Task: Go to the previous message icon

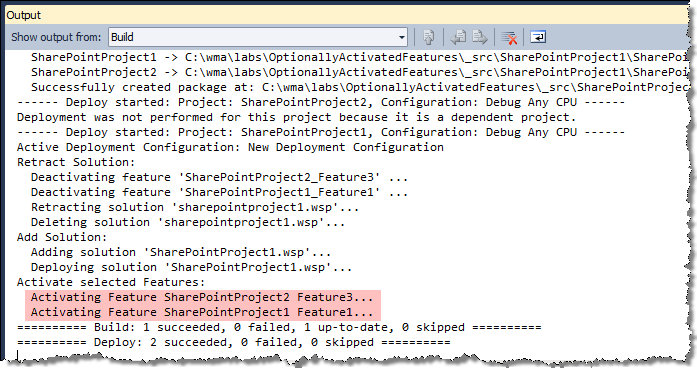Action: point(458,37)
